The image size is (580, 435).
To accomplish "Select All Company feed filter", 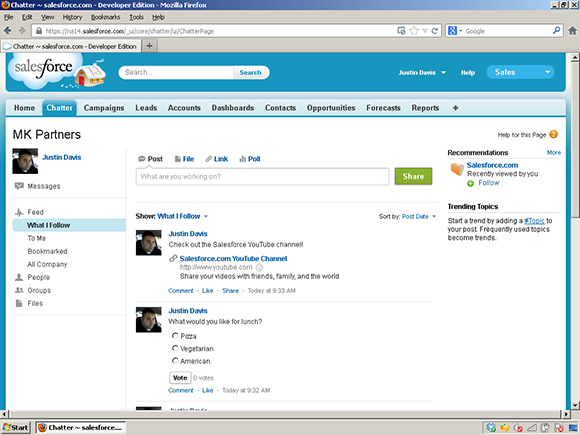I will (x=47, y=264).
